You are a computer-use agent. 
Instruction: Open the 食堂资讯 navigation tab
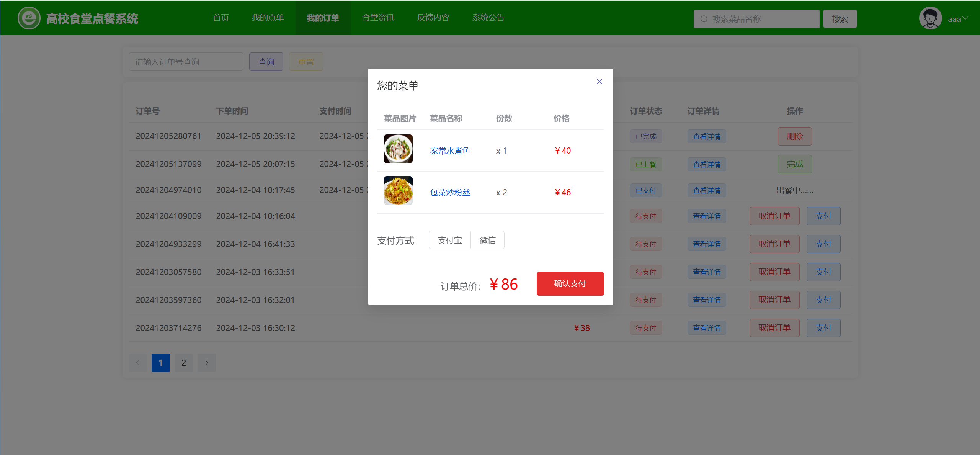coord(378,18)
